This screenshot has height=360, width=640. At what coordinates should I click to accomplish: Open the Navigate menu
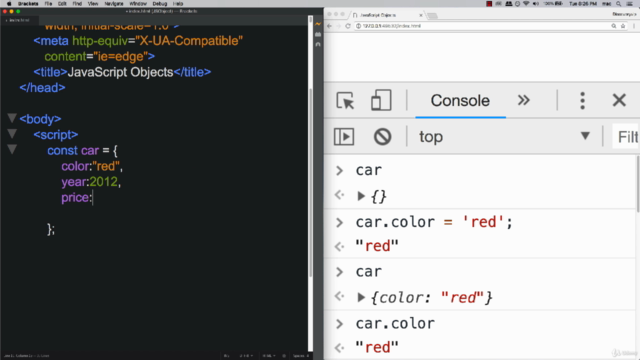(114, 4)
